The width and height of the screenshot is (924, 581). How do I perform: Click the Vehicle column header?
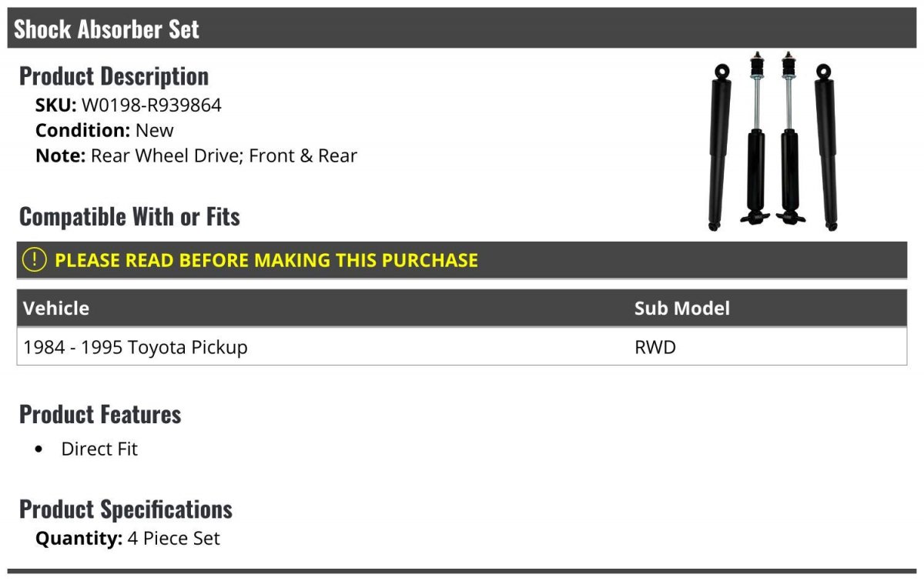coord(56,309)
